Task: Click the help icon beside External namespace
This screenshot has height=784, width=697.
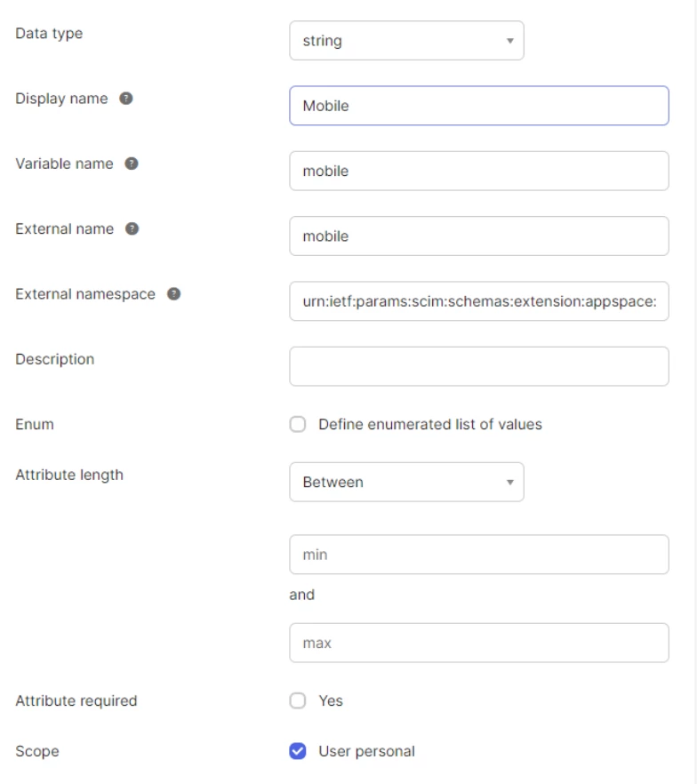Action: coord(174,294)
